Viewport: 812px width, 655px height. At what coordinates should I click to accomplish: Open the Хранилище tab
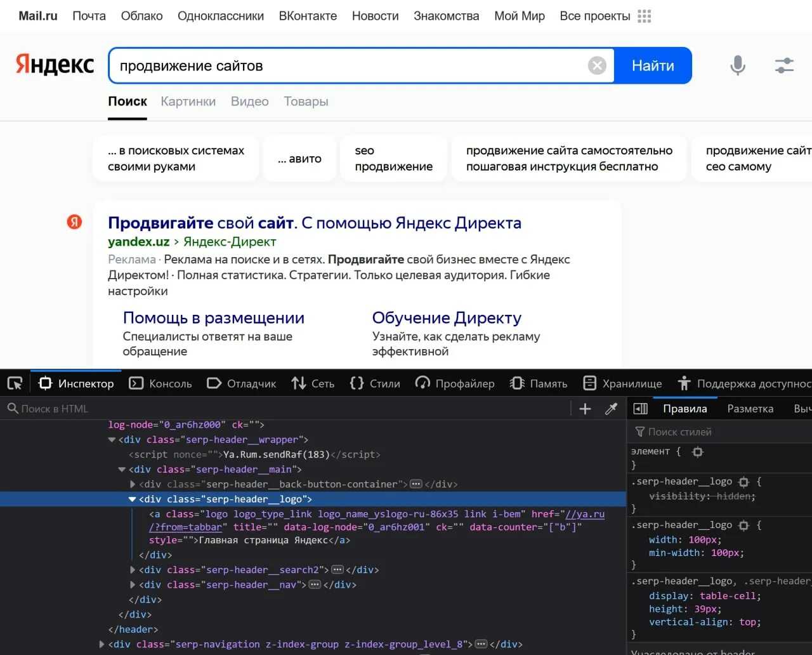622,383
